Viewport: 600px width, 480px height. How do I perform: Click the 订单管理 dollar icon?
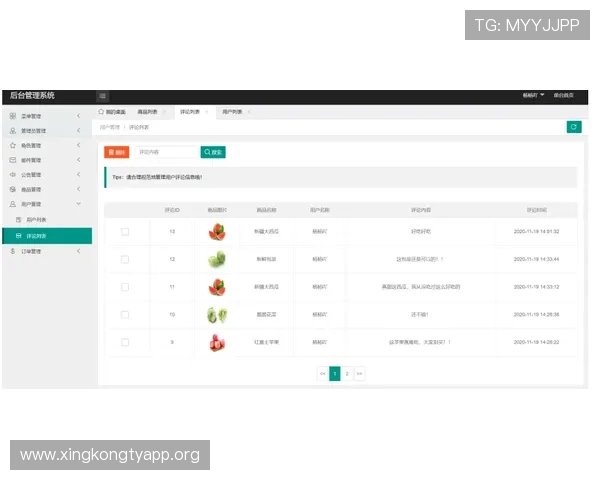(13, 251)
